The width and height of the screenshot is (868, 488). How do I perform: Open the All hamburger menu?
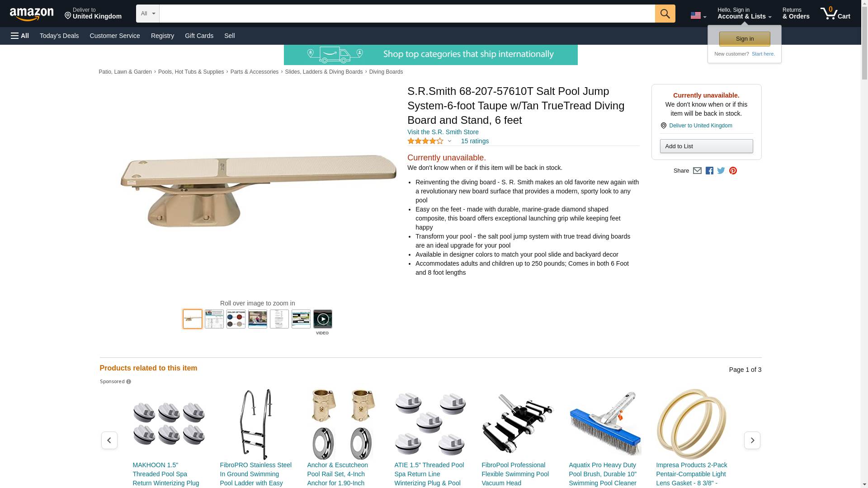(20, 36)
